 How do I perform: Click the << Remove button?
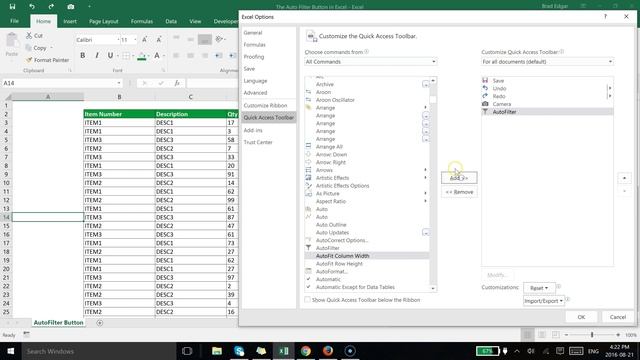coord(459,192)
